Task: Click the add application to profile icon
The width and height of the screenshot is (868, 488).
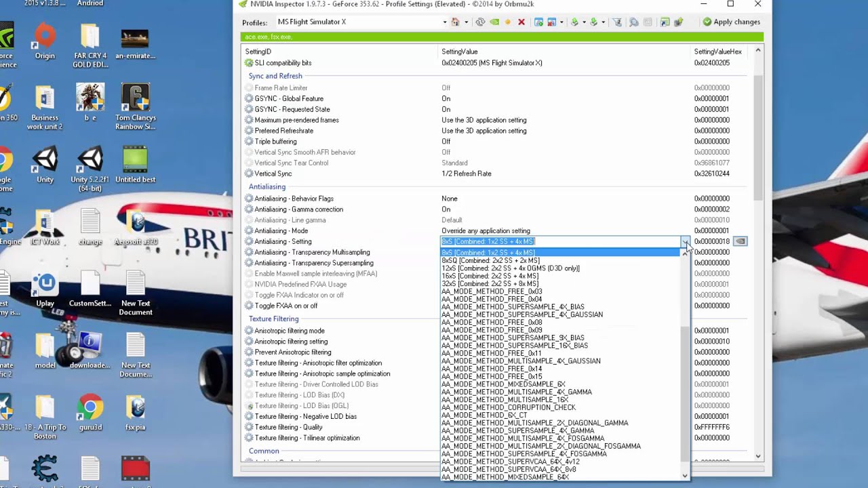Action: pyautogui.click(x=538, y=22)
